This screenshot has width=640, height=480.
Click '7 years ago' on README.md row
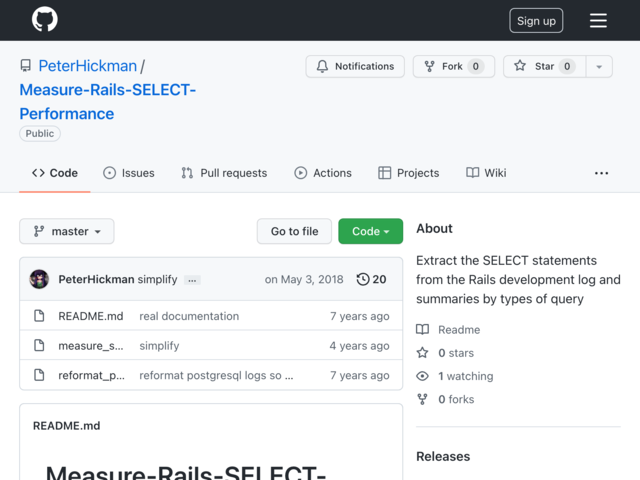pyautogui.click(x=360, y=316)
